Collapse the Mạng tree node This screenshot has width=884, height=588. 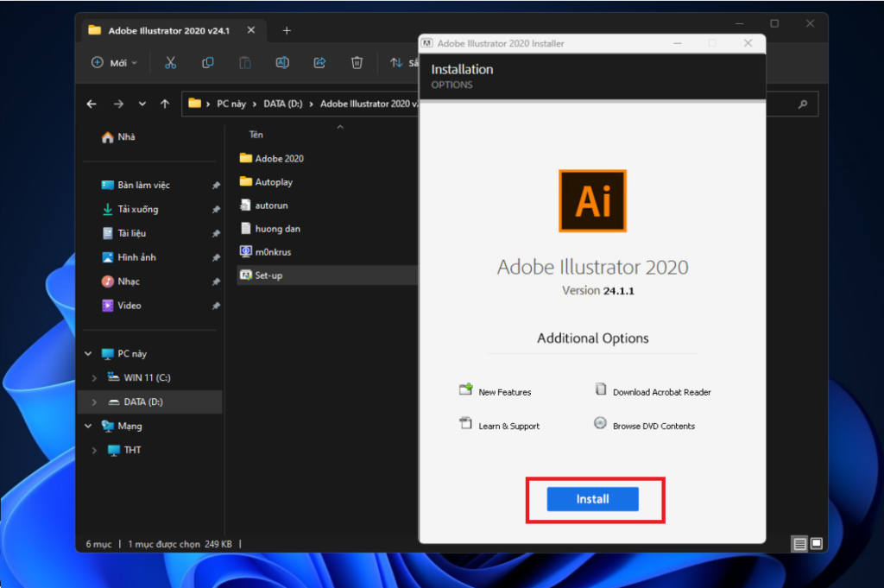[89, 426]
